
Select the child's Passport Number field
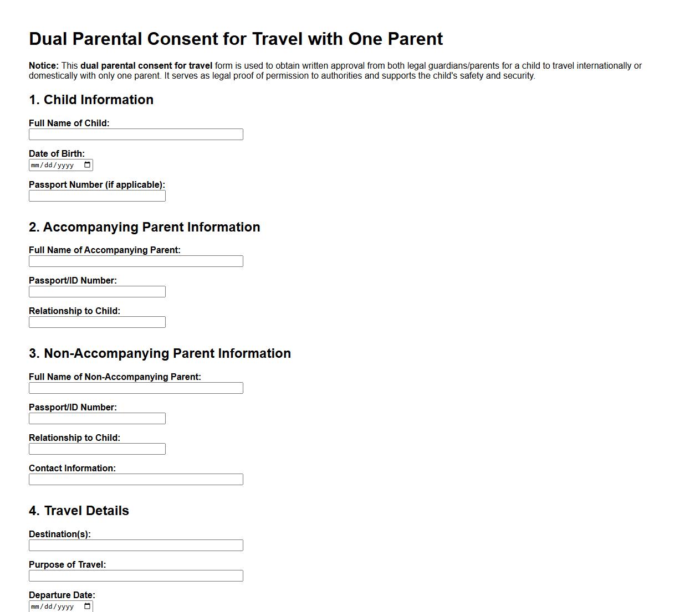[97, 196]
